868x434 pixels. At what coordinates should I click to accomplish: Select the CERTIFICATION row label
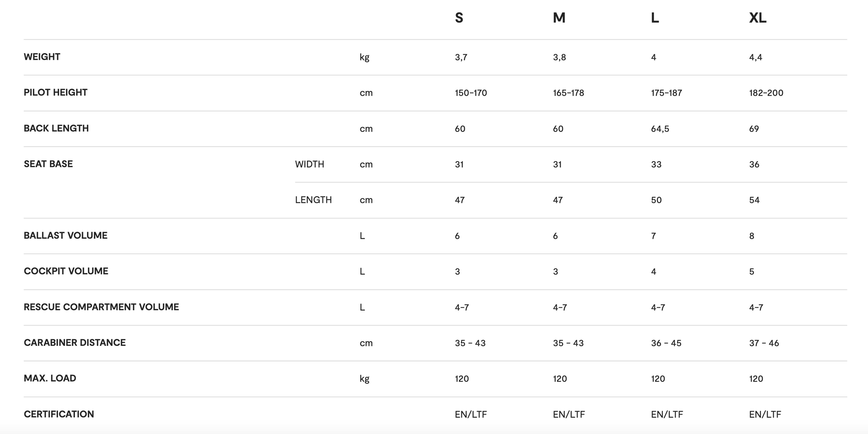(59, 414)
